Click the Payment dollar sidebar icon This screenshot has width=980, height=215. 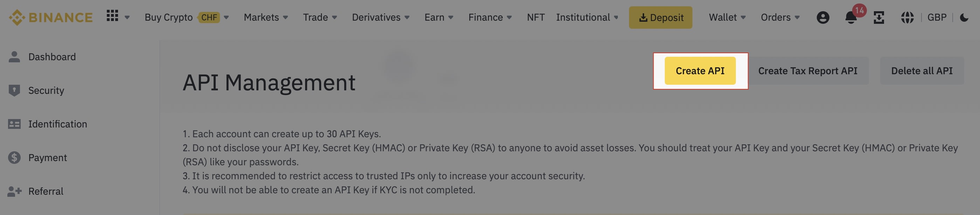(x=14, y=158)
